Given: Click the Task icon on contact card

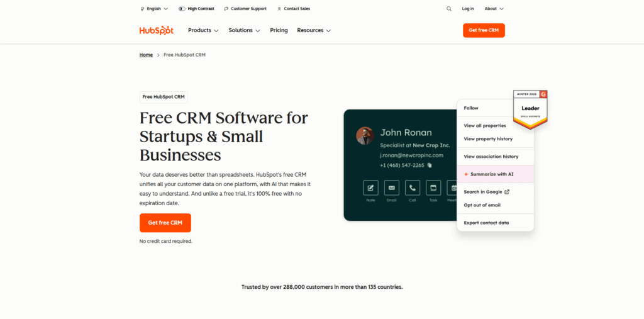Looking at the screenshot, I should pyautogui.click(x=433, y=187).
